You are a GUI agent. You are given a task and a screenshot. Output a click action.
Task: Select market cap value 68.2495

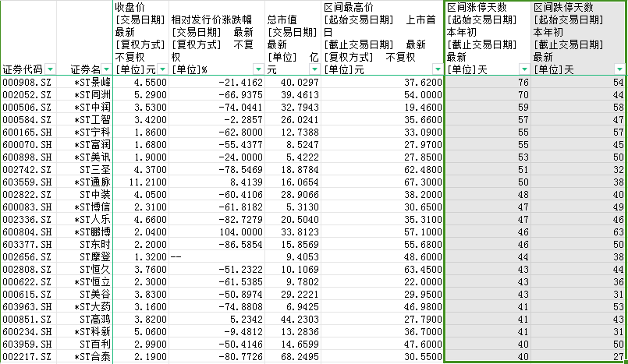click(293, 357)
